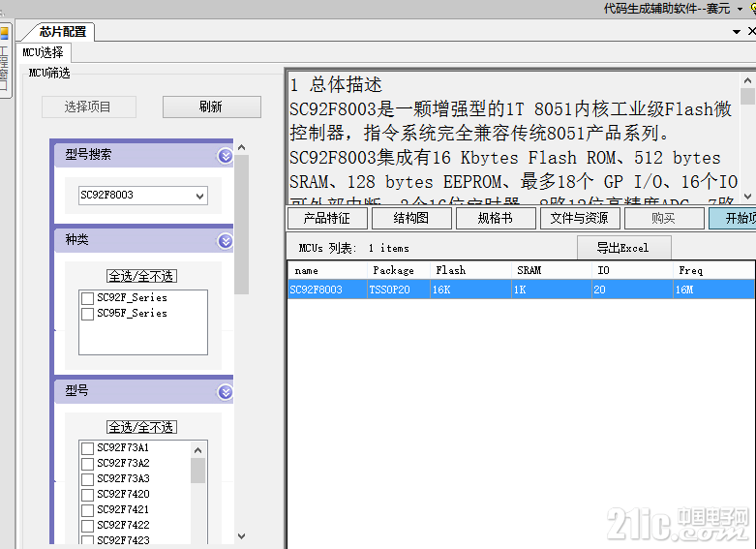Viewport: 756px width, 549px height.
Task: Click the model list scrollbar thumb
Action: pyautogui.click(x=197, y=471)
